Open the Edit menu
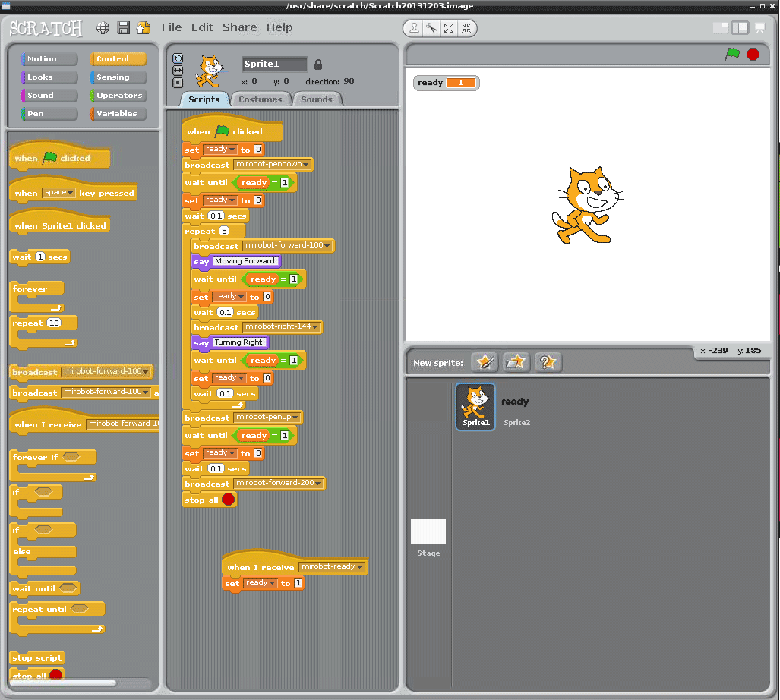 (202, 27)
